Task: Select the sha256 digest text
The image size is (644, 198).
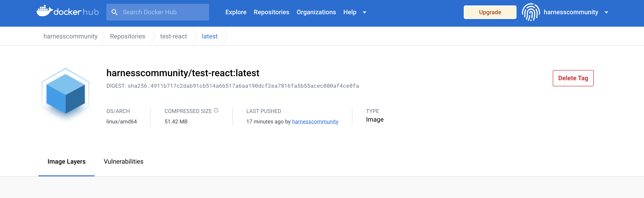Action: click(243, 86)
